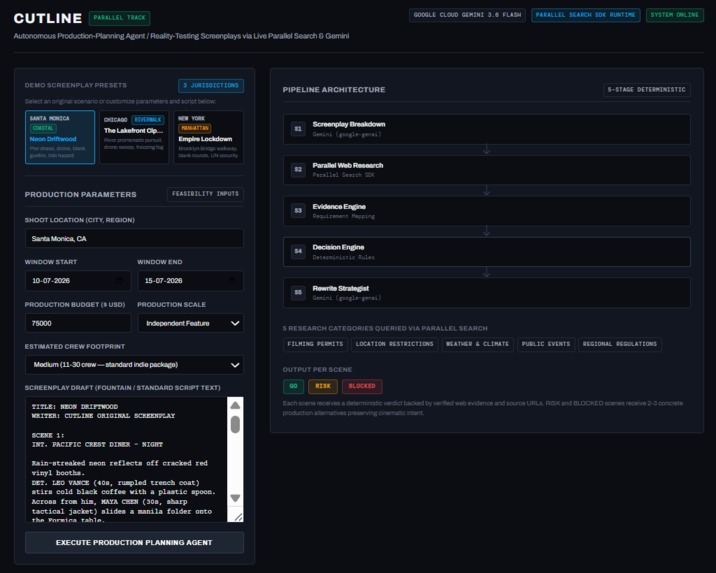Pick the New York Empire Lockdown preset
The height and width of the screenshot is (573, 716).
[x=208, y=137]
